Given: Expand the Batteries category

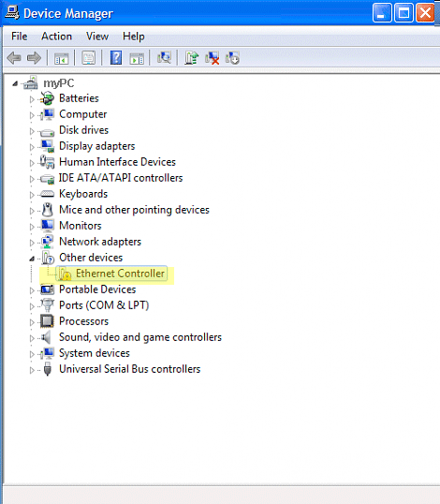Looking at the screenshot, I should [32, 99].
